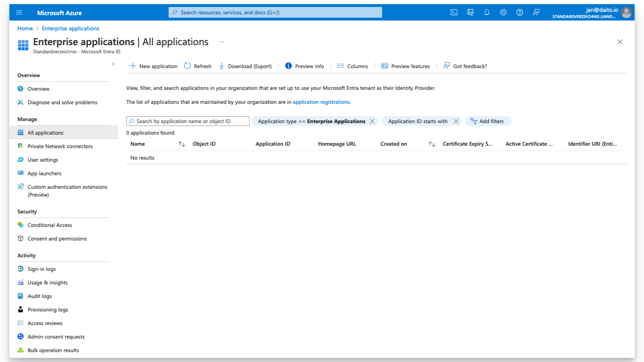This screenshot has height=362, width=644.
Task: Focus the search by application name field
Action: click(188, 121)
